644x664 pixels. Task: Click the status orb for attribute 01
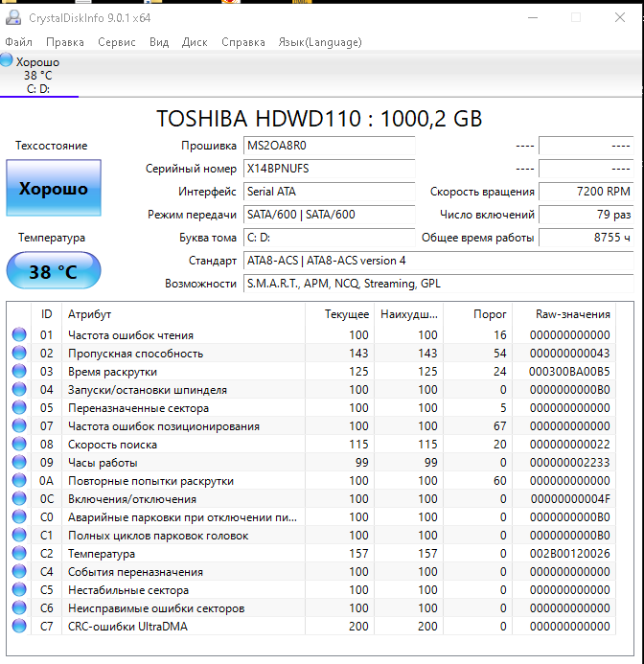(x=19, y=334)
